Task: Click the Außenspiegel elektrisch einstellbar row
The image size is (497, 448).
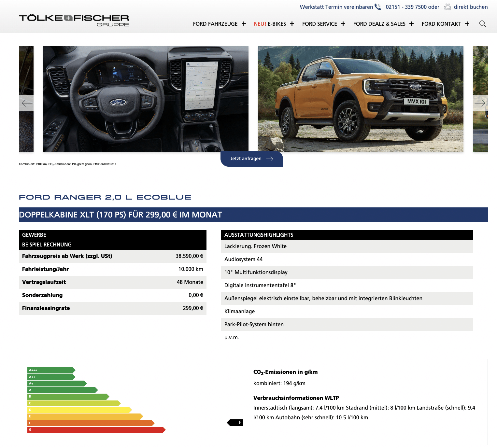Action: point(347,299)
